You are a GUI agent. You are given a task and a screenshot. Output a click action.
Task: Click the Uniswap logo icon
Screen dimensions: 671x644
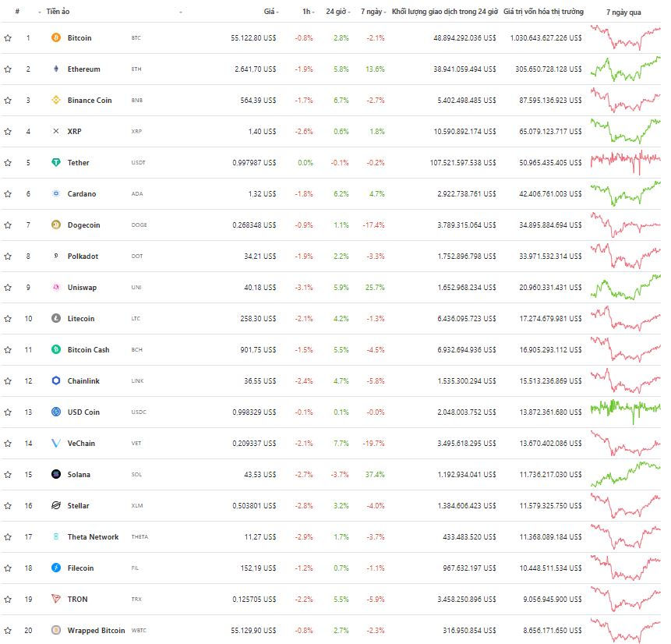56,288
